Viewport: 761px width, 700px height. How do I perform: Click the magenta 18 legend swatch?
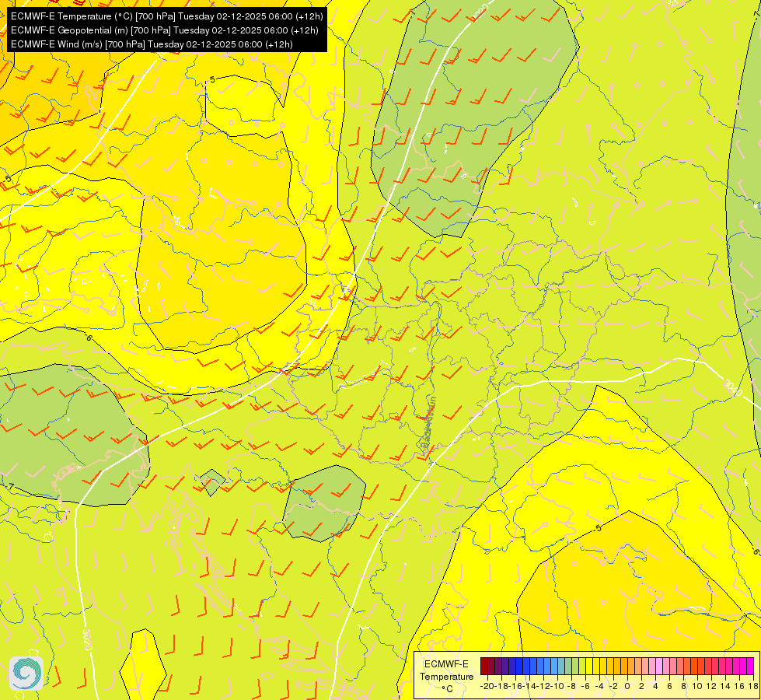(749, 666)
